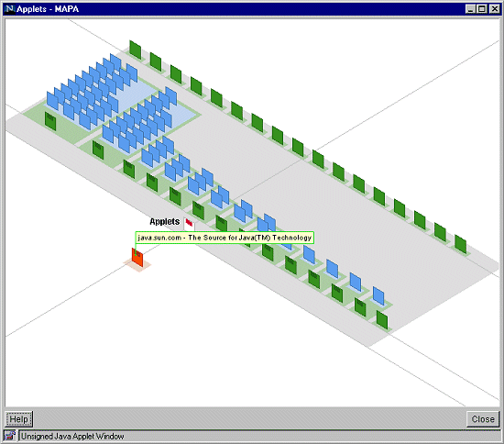Click the Applets - MAPA title bar
The image size is (504, 444).
pyautogui.click(x=238, y=8)
